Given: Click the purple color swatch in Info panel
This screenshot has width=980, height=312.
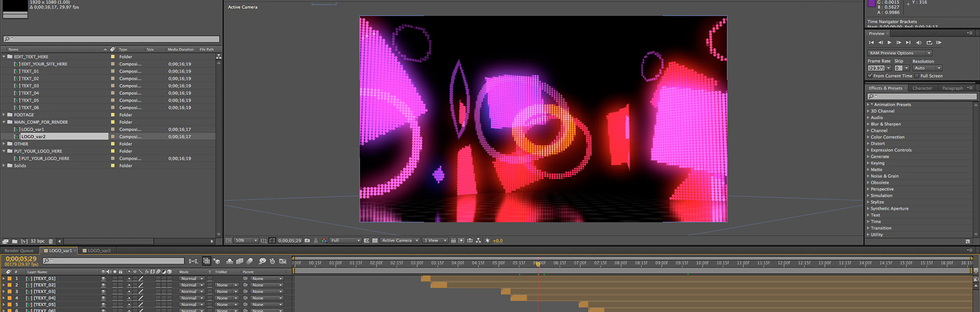Looking at the screenshot, I should [871, 3].
